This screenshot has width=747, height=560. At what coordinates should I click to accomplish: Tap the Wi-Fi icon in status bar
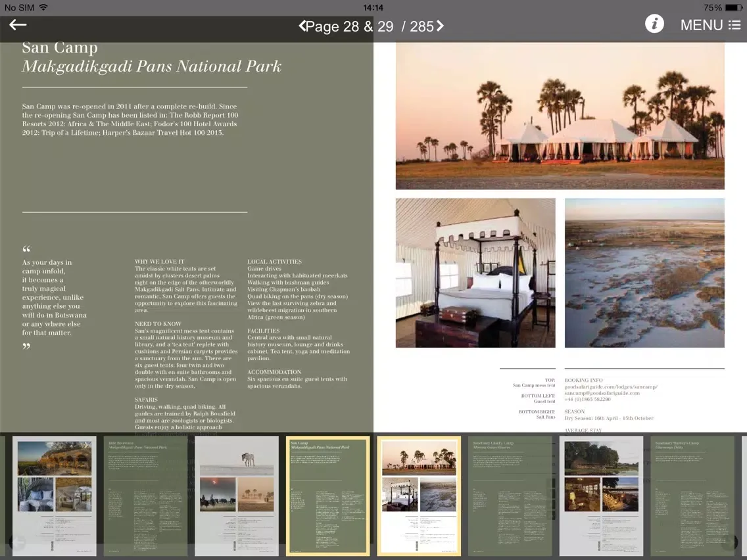pyautogui.click(x=43, y=7)
